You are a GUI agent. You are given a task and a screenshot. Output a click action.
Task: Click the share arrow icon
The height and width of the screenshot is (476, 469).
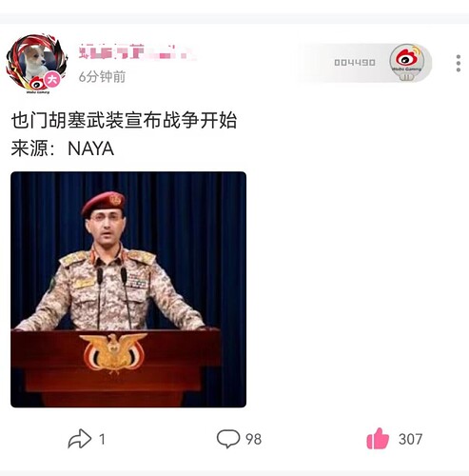click(x=80, y=439)
